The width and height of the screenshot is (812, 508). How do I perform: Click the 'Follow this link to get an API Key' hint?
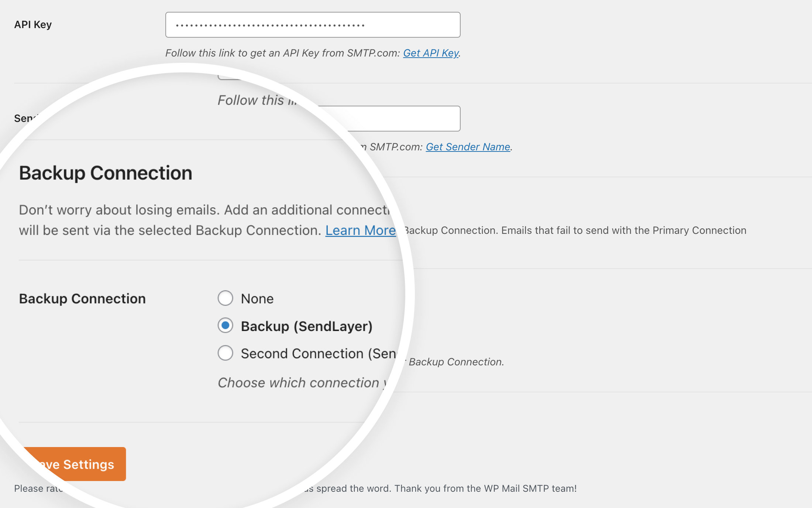[x=283, y=53]
